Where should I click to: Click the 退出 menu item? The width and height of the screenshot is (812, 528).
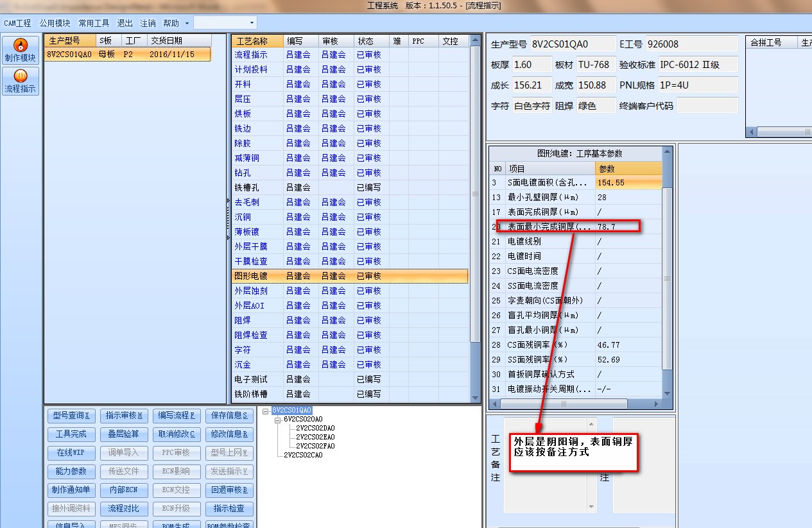pos(125,23)
